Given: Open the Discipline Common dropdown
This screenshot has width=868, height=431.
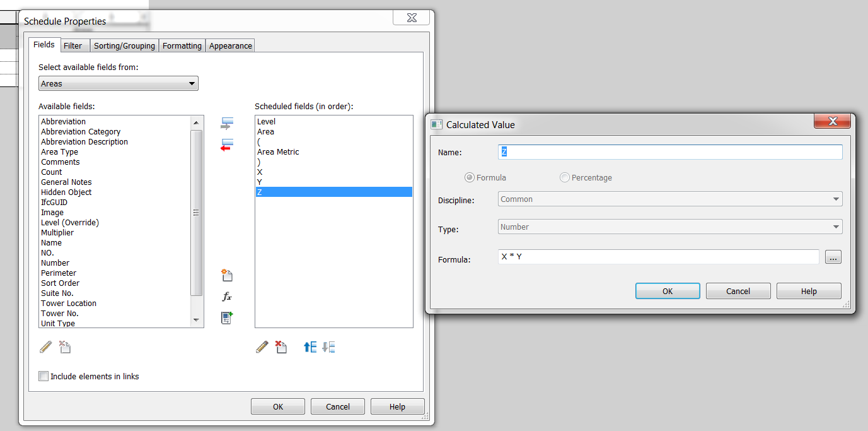Looking at the screenshot, I should [x=670, y=199].
